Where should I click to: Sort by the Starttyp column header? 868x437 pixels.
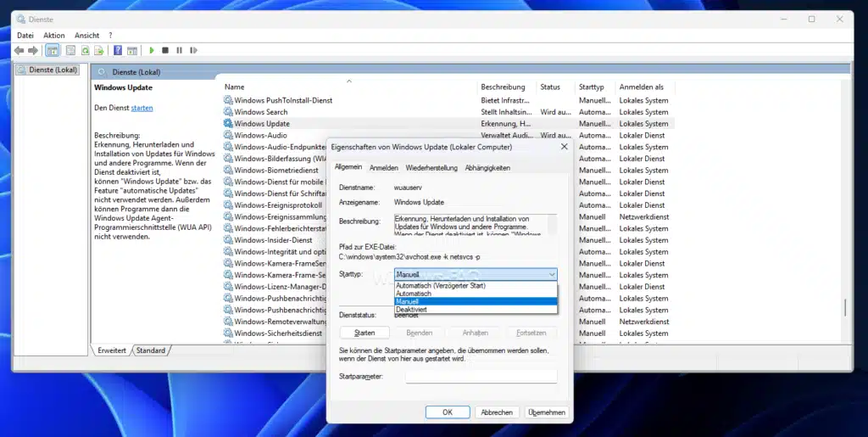point(596,87)
